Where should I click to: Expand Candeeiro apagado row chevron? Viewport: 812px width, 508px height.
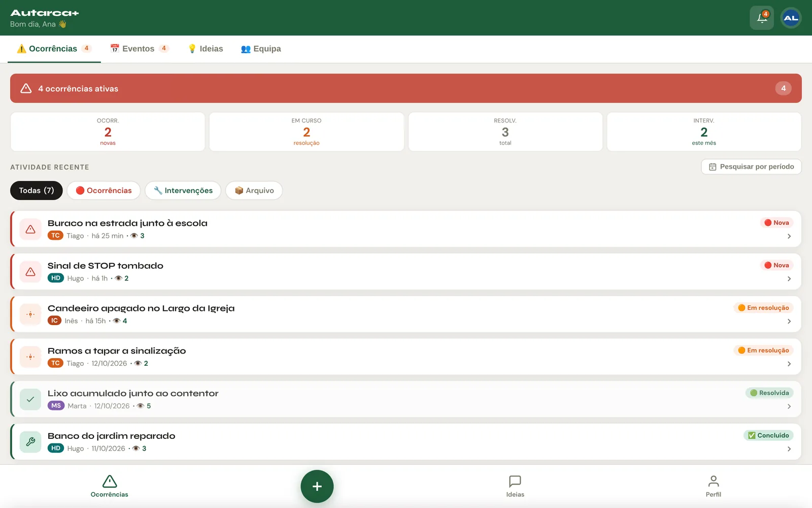pyautogui.click(x=789, y=322)
